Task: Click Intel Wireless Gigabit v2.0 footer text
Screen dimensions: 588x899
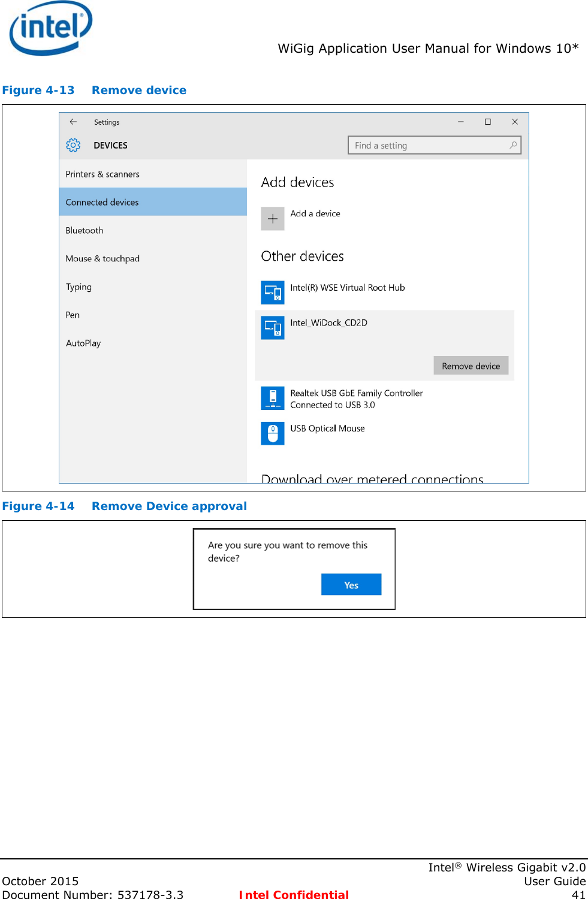Action: click(507, 867)
